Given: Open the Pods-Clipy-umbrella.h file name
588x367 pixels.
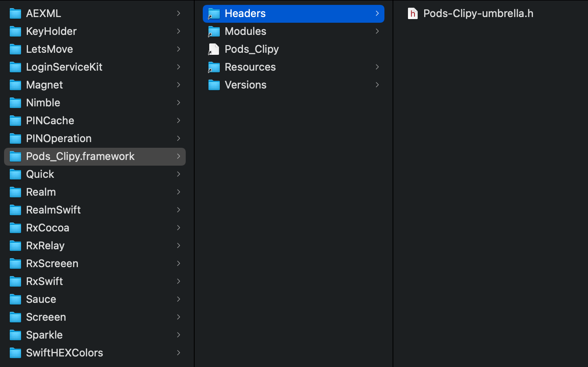Looking at the screenshot, I should [x=478, y=13].
